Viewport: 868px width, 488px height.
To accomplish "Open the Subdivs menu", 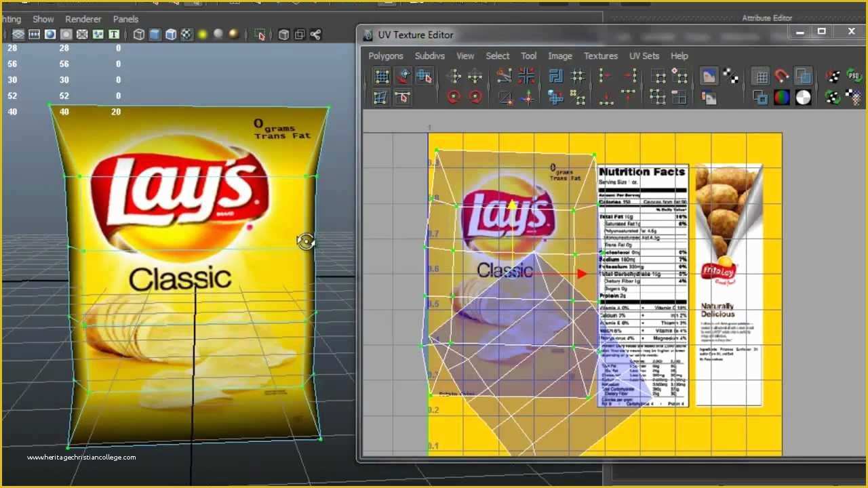I will point(430,56).
